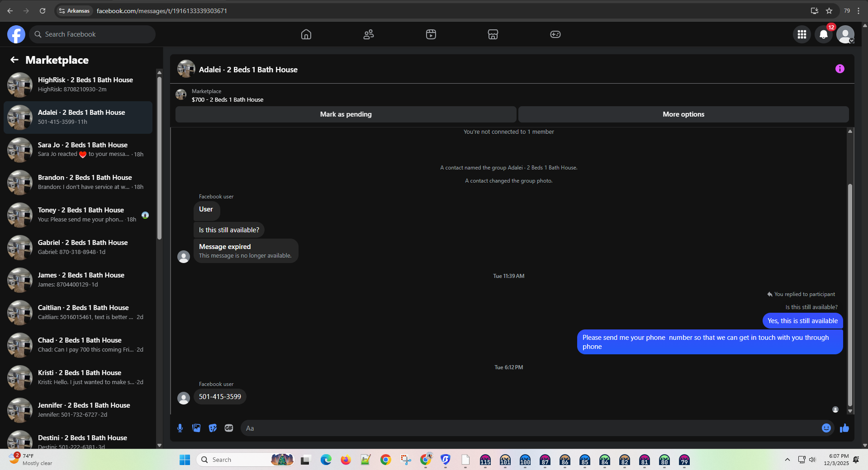This screenshot has height=470, width=868.
Task: Open the Gabriel conversation
Action: pyautogui.click(x=78, y=247)
